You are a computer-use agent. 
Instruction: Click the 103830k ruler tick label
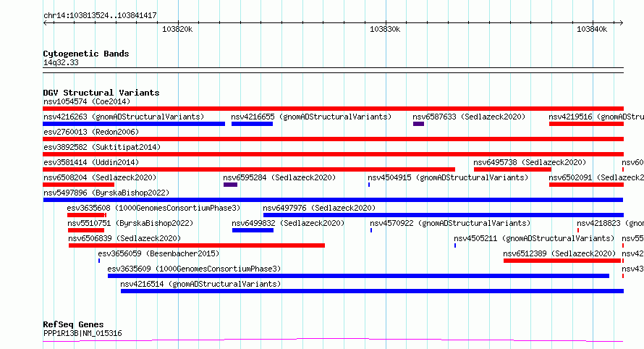(385, 29)
